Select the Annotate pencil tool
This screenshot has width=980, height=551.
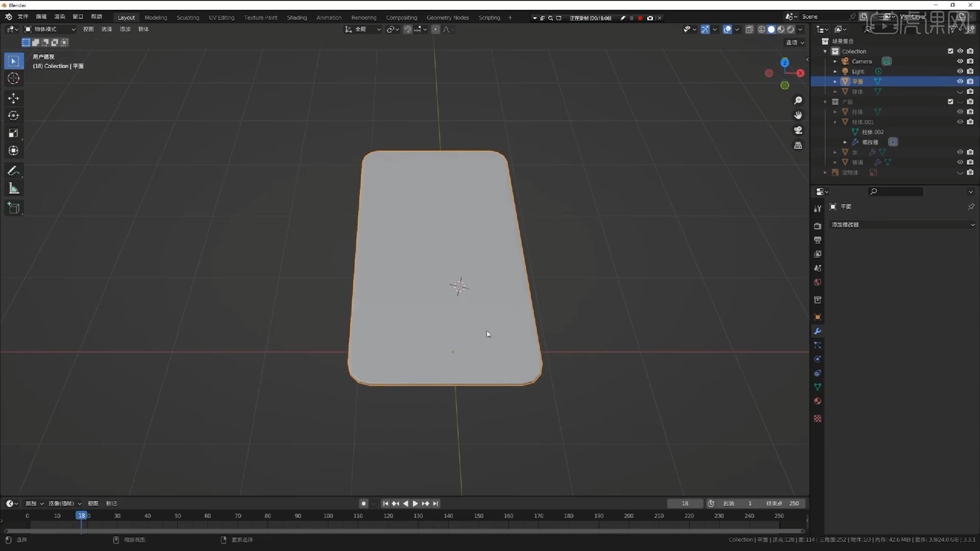pos(14,170)
